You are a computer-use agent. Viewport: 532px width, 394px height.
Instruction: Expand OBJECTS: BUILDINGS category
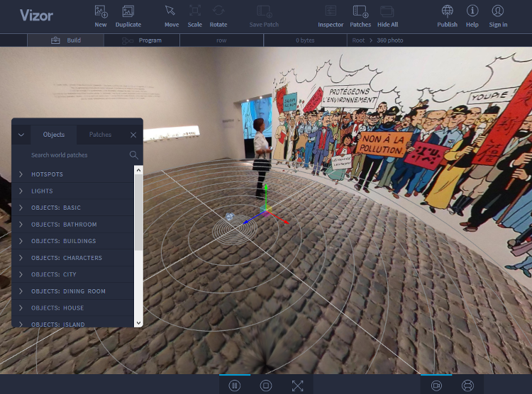click(72, 241)
